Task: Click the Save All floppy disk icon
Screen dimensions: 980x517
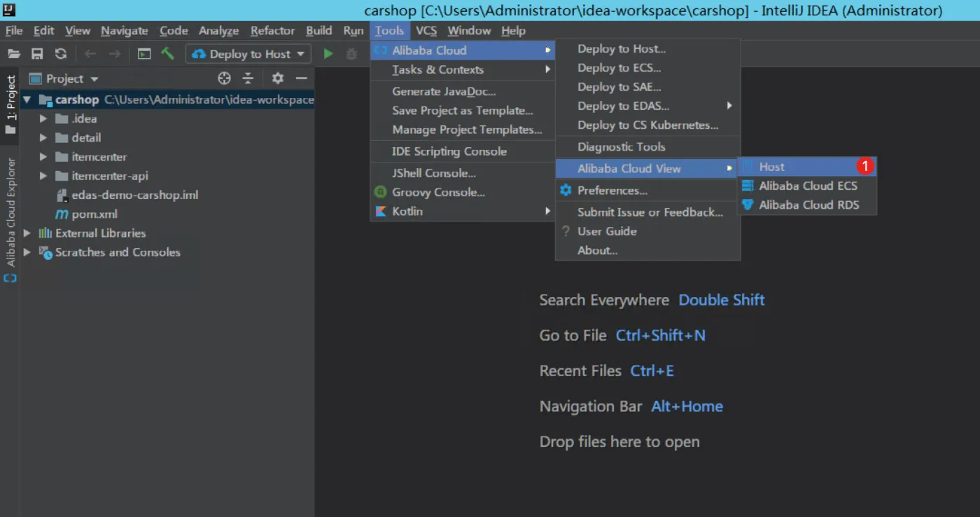Action: click(38, 54)
